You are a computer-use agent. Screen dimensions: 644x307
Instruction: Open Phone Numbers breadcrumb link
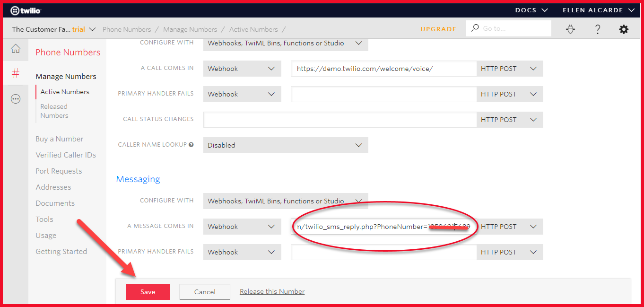(127, 29)
